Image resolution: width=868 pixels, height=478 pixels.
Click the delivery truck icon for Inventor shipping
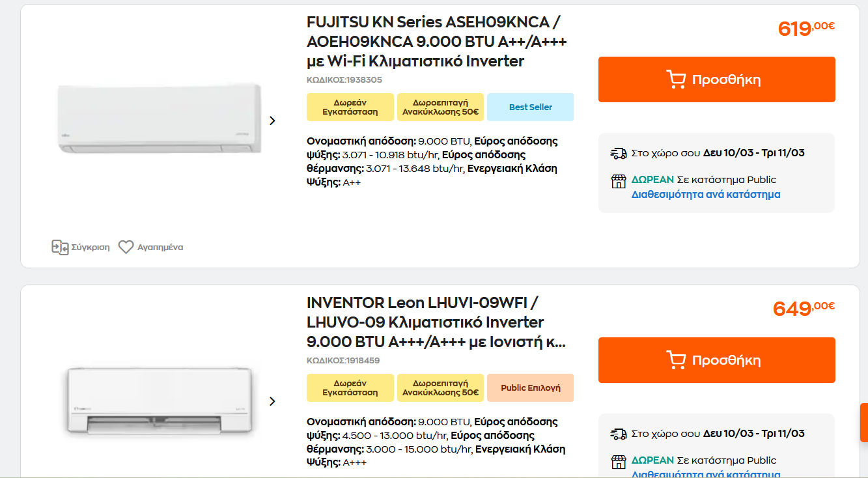pyautogui.click(x=619, y=434)
